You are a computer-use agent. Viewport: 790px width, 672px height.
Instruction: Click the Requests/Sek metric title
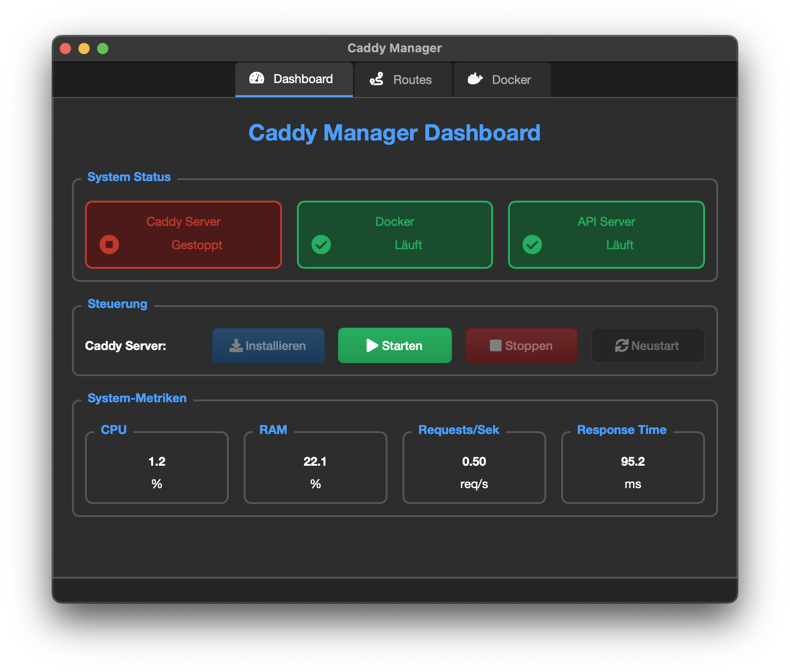pos(459,430)
